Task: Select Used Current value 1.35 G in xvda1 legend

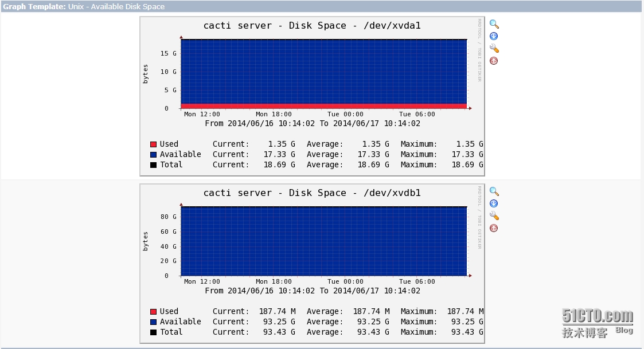Action: coord(282,144)
